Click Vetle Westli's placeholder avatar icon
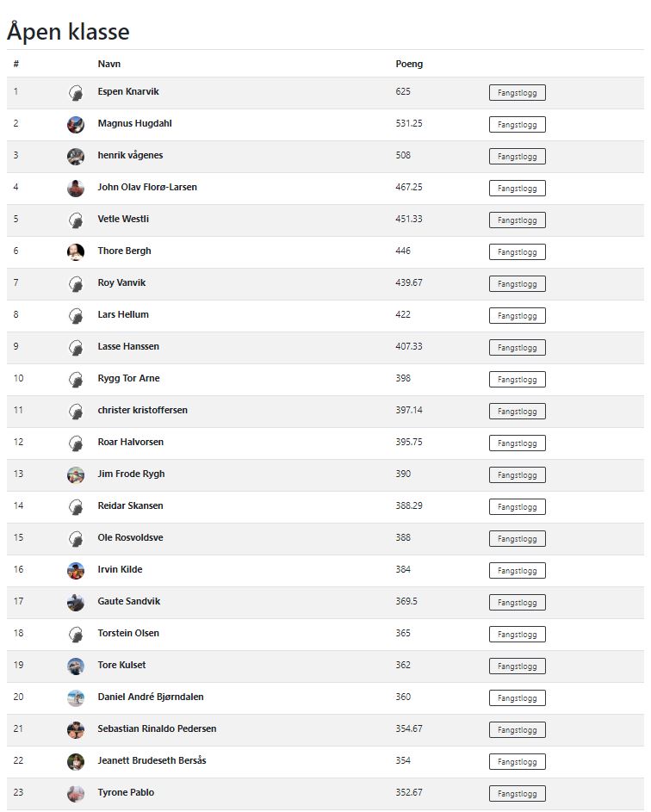Screen dimensions: 651x812 pos(76,220)
